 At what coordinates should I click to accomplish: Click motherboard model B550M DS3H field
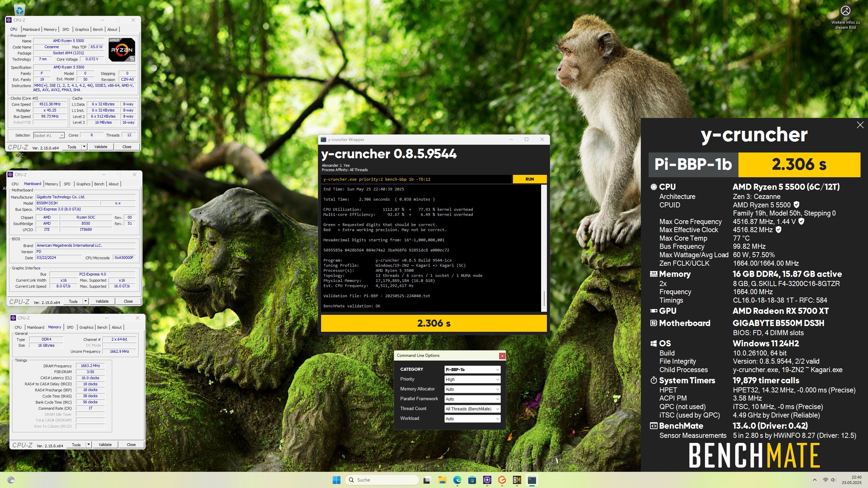[x=67, y=203]
